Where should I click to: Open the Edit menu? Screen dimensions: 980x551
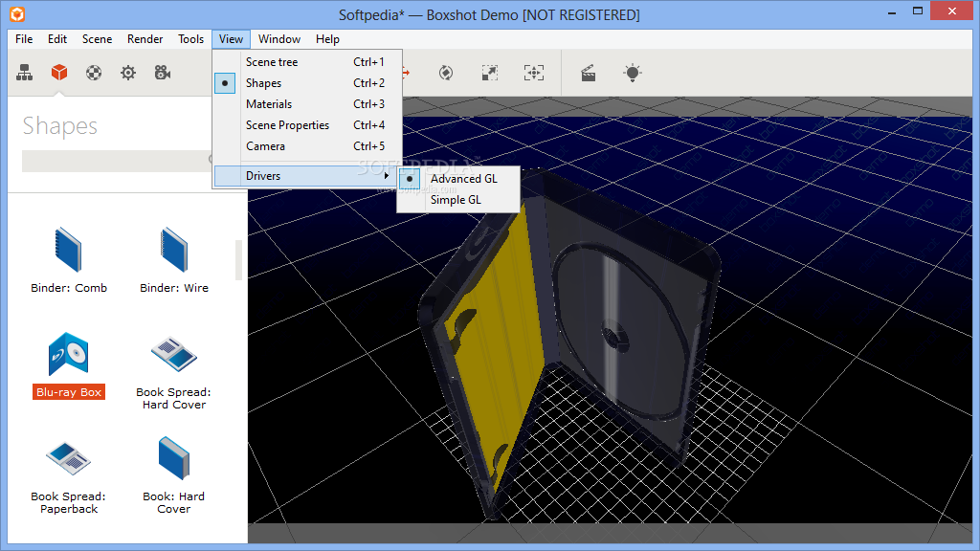[x=57, y=38]
